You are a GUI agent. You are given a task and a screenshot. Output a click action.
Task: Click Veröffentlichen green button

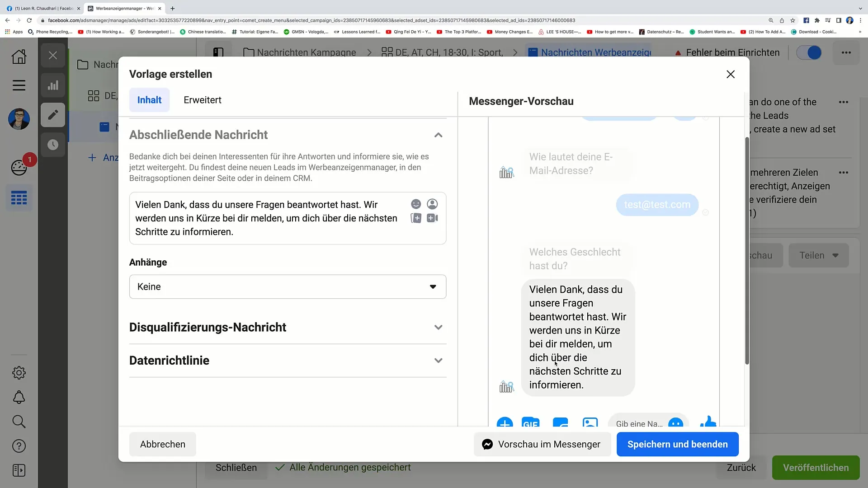click(816, 467)
